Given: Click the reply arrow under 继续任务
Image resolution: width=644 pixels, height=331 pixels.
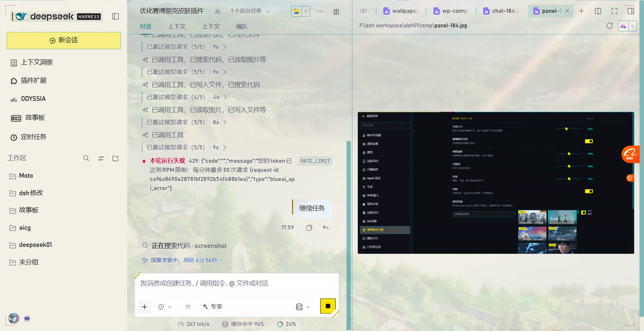Looking at the screenshot, I should pos(326,228).
